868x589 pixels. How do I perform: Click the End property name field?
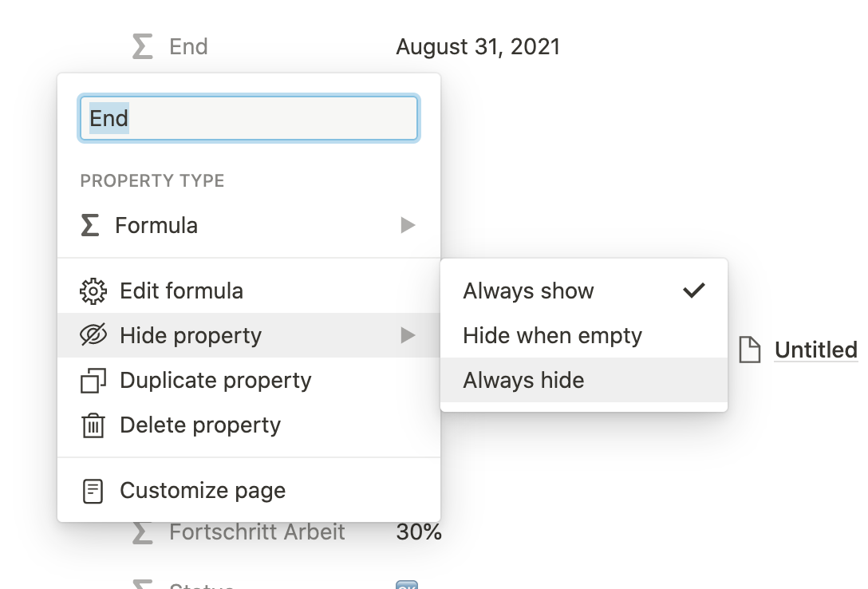[x=249, y=118]
